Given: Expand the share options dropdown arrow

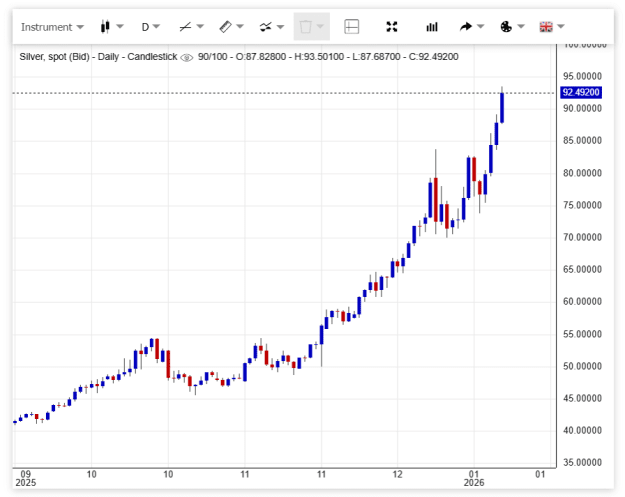Looking at the screenshot, I should [x=480, y=27].
